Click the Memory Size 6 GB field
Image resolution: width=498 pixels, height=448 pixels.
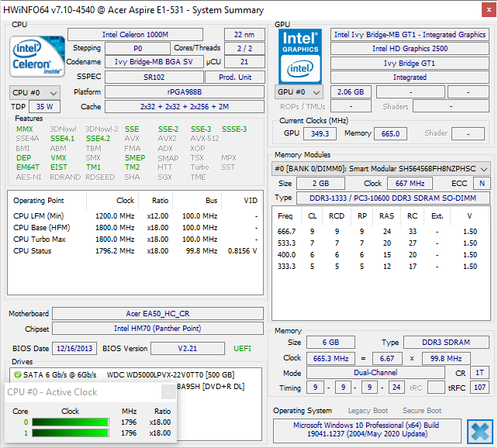[330, 343]
